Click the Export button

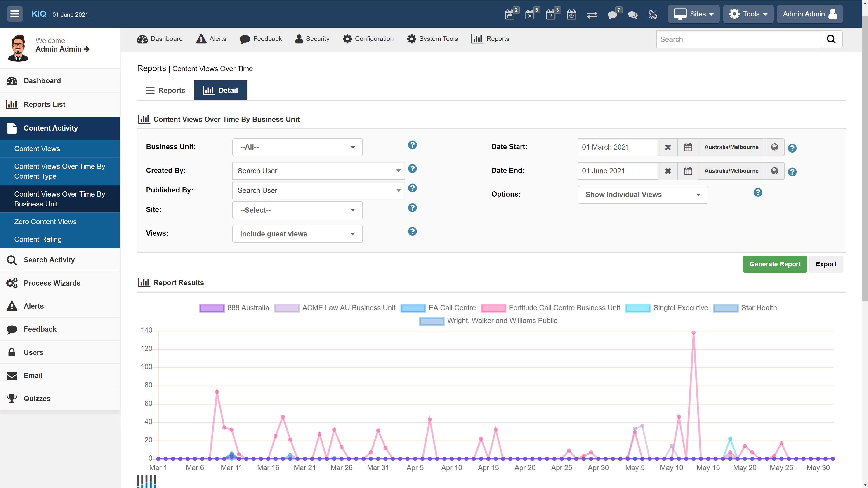click(826, 264)
